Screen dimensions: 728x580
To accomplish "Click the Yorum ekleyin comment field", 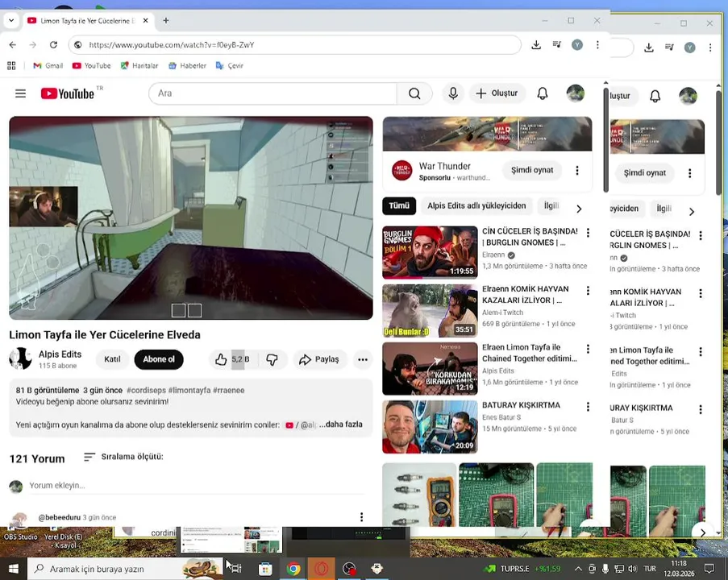I will pos(197,485).
